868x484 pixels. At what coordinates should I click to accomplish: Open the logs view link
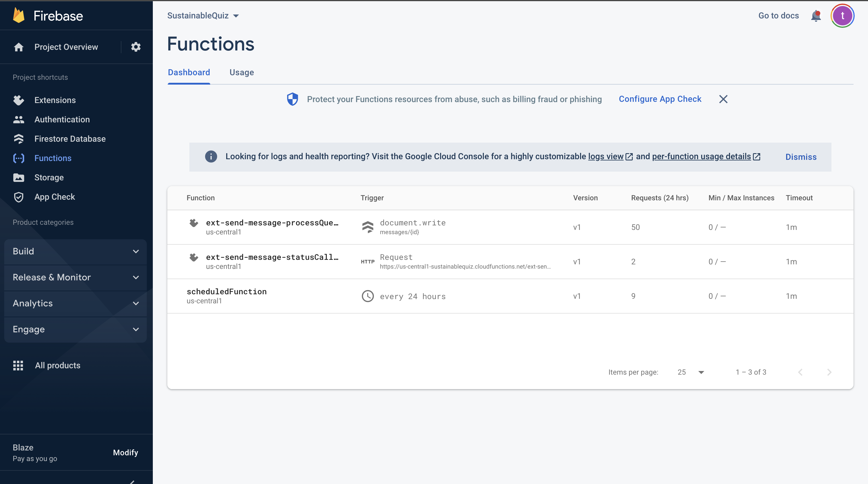[x=606, y=157]
